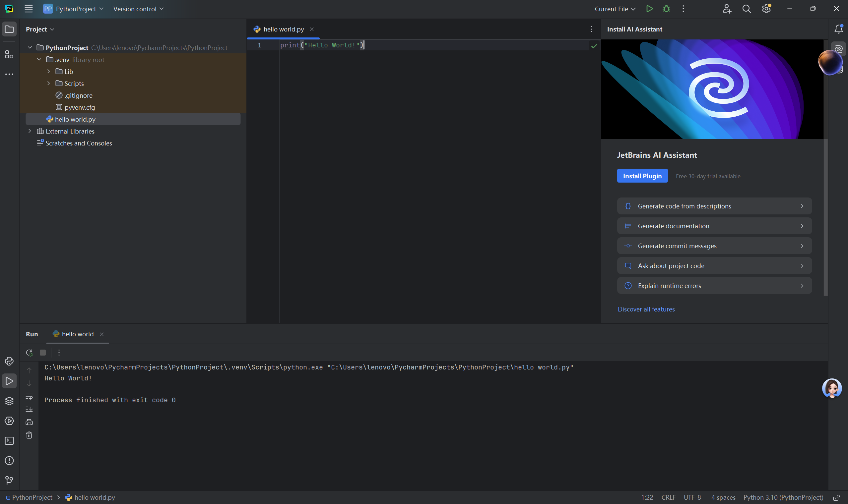
Task: Toggle scroll to end in console
Action: tap(29, 409)
